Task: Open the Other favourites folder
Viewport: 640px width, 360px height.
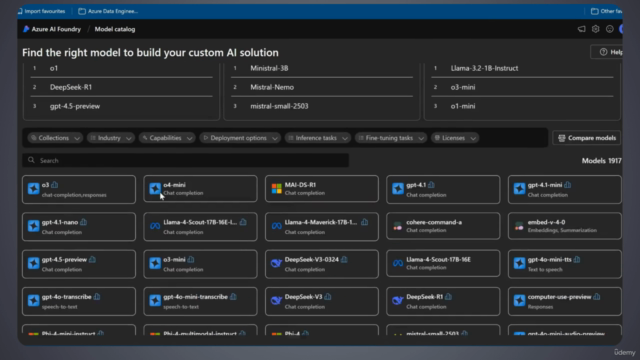Action: click(x=607, y=11)
